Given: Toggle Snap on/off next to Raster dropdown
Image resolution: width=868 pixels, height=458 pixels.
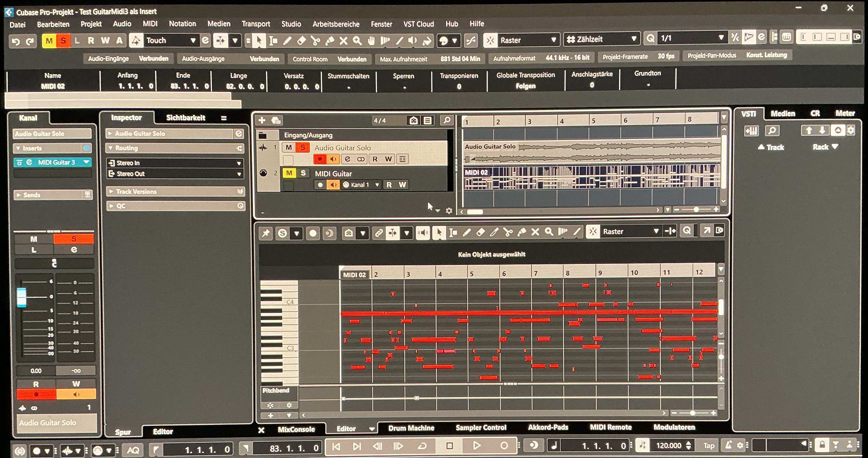Looking at the screenshot, I should [490, 40].
